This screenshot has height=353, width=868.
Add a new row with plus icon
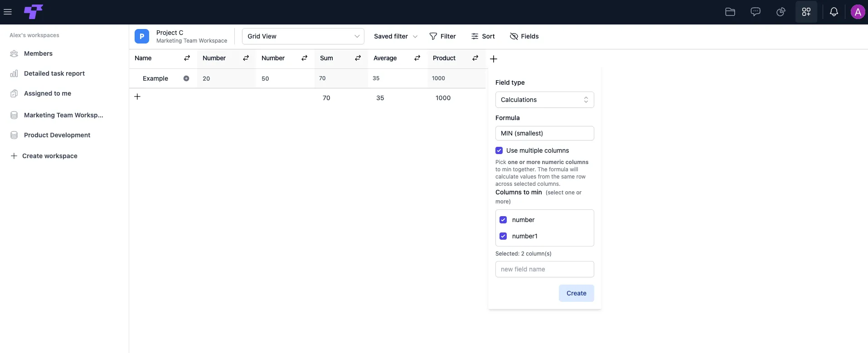point(137,97)
